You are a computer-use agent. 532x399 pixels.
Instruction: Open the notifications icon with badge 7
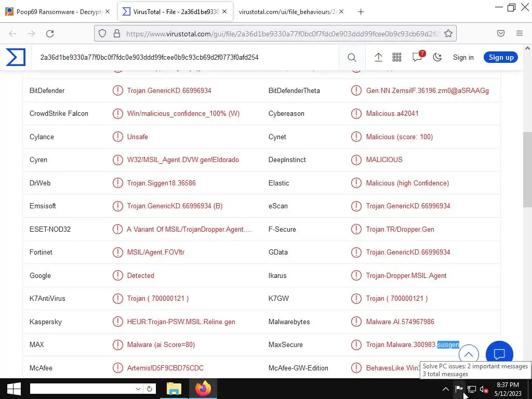click(418, 56)
